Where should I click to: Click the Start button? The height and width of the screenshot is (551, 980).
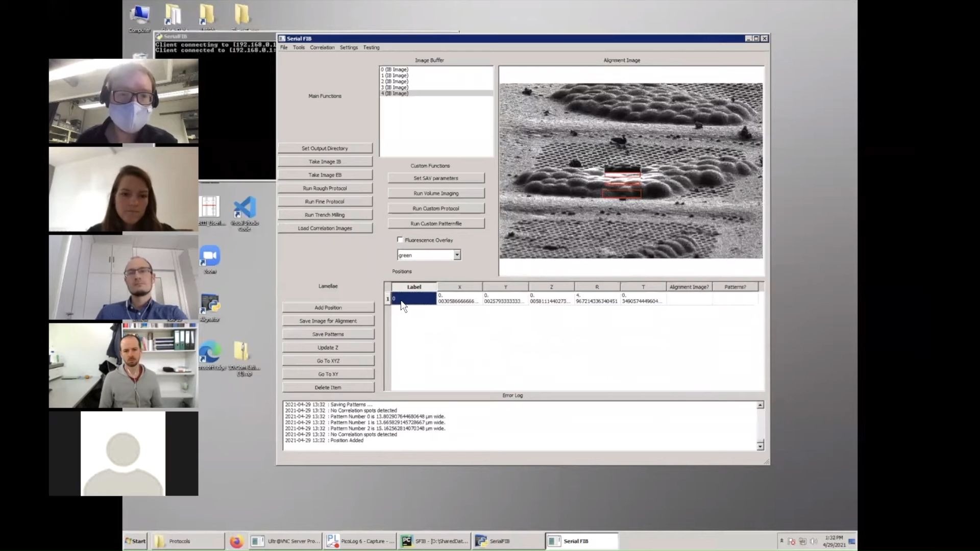click(x=136, y=541)
